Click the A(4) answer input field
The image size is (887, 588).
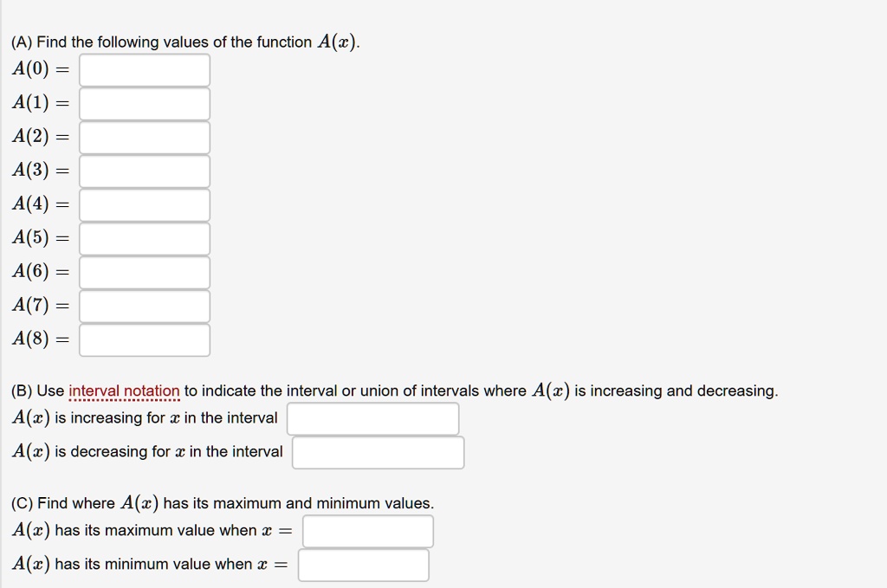click(145, 204)
